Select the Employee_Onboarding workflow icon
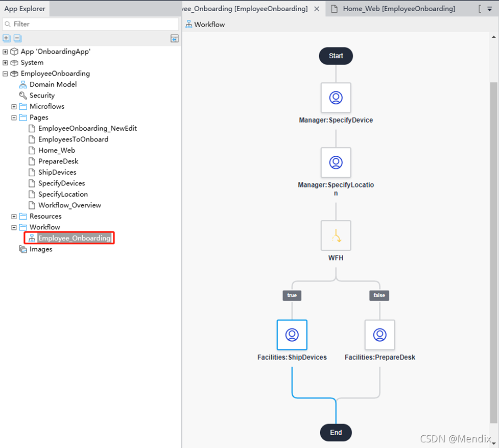Screen dimensions: 499x448 [32, 238]
